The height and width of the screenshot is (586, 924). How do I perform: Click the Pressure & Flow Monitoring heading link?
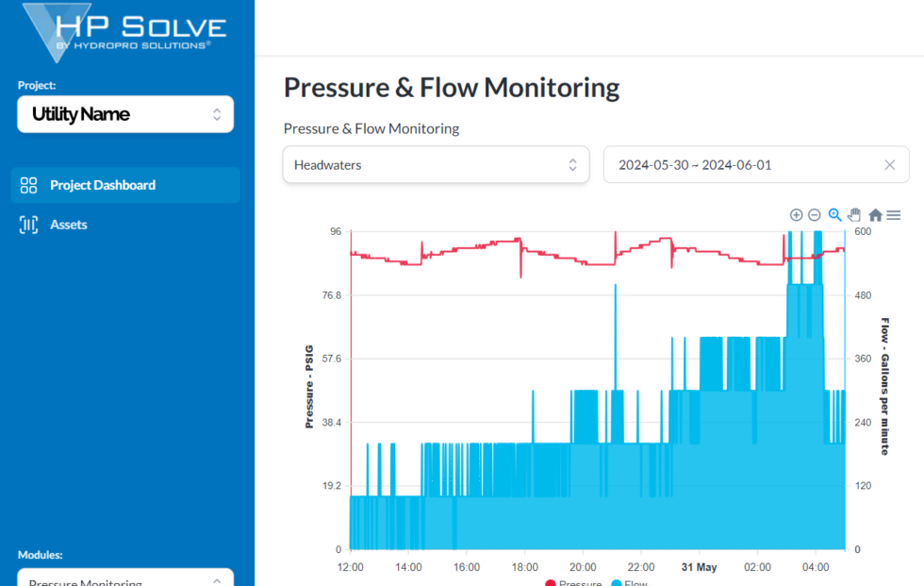371,128
